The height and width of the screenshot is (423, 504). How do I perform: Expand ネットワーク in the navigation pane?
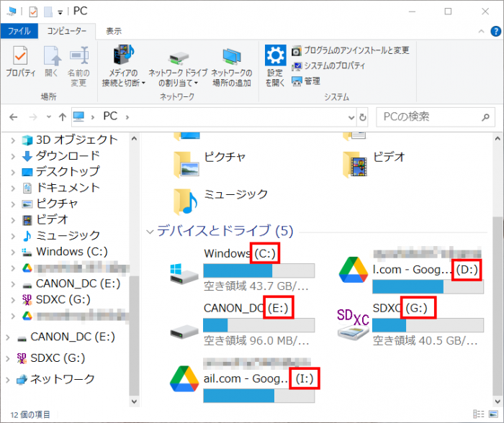pyautogui.click(x=7, y=380)
